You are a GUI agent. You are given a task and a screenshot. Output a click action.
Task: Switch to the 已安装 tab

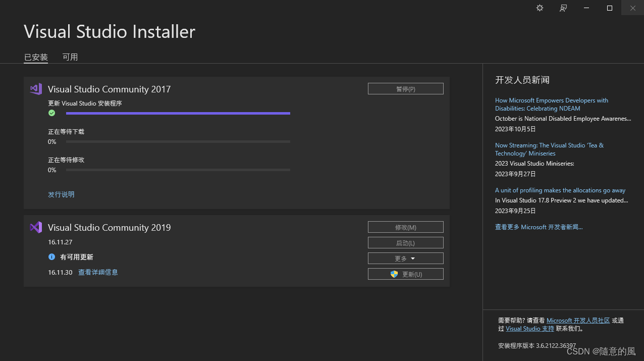[36, 57]
